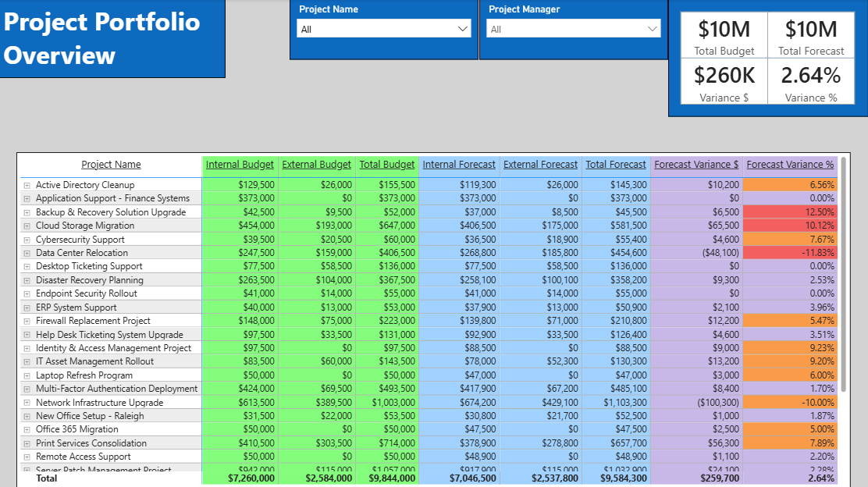The width and height of the screenshot is (868, 487).
Task: Expand Backup & Recovery Solution Upgrade row
Action: (x=27, y=212)
